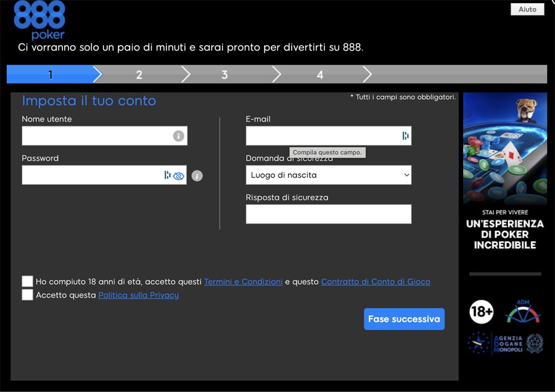Image resolution: width=555 pixels, height=392 pixels.
Task: Focus the Password input field
Action: pos(104,175)
